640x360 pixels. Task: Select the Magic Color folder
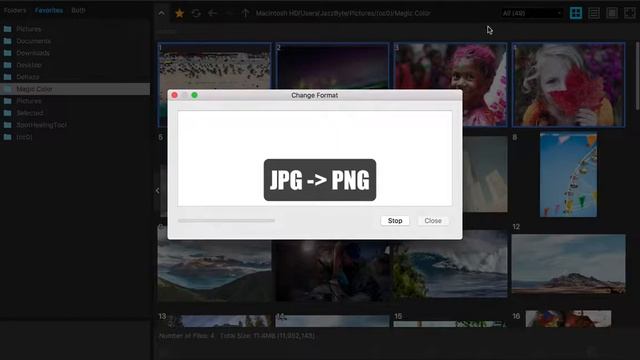(x=76, y=89)
